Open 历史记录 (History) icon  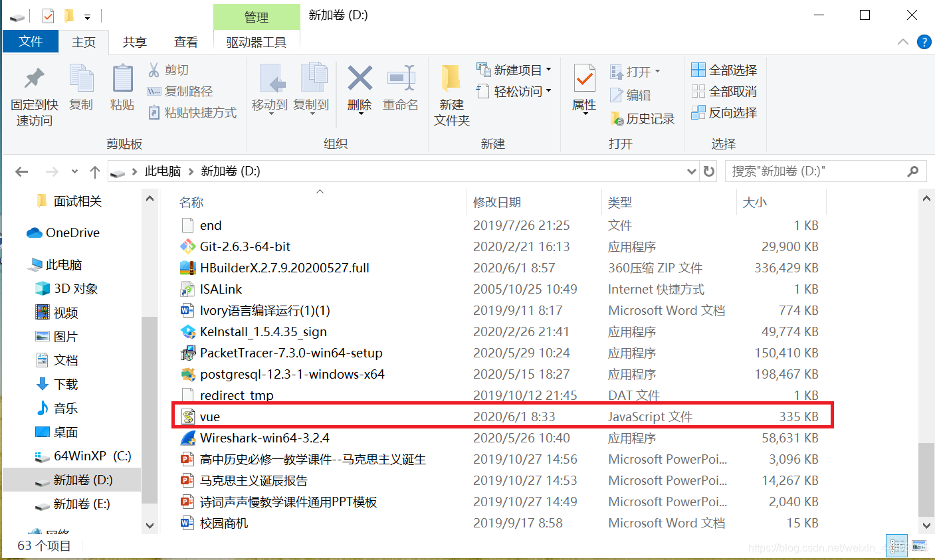click(617, 118)
